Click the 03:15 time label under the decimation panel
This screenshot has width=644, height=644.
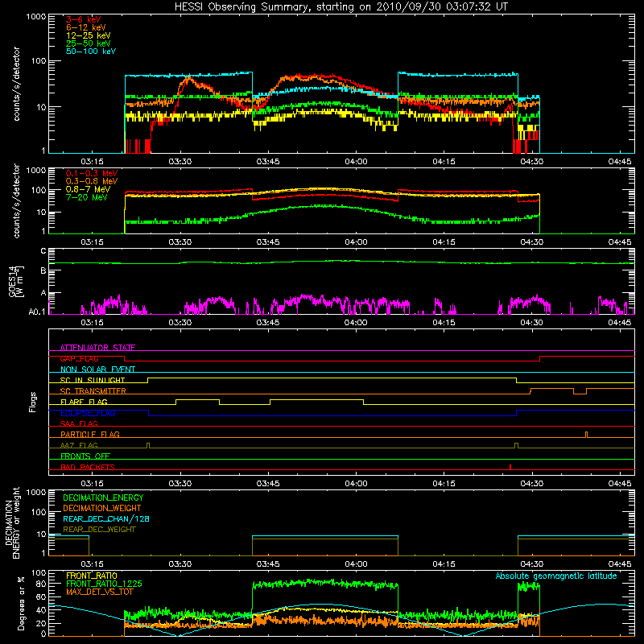92,564
